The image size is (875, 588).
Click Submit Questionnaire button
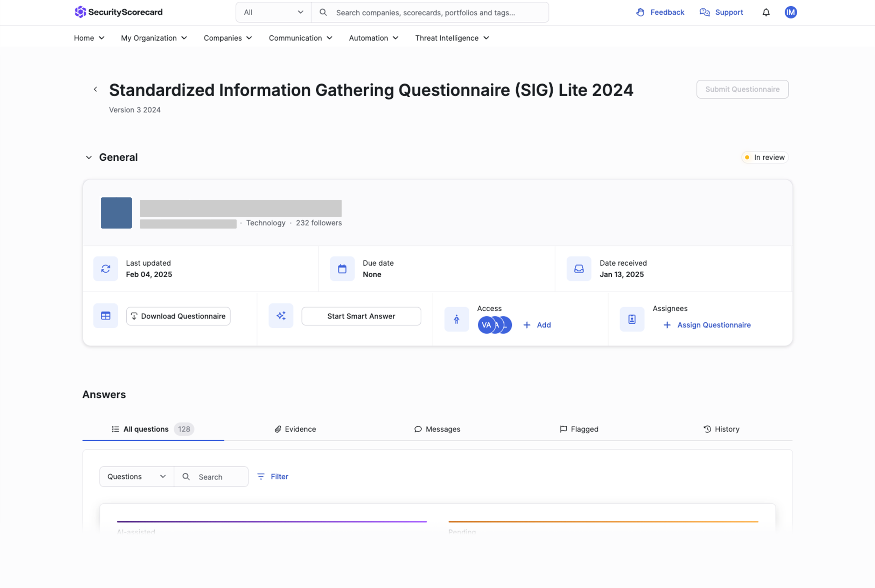click(742, 89)
